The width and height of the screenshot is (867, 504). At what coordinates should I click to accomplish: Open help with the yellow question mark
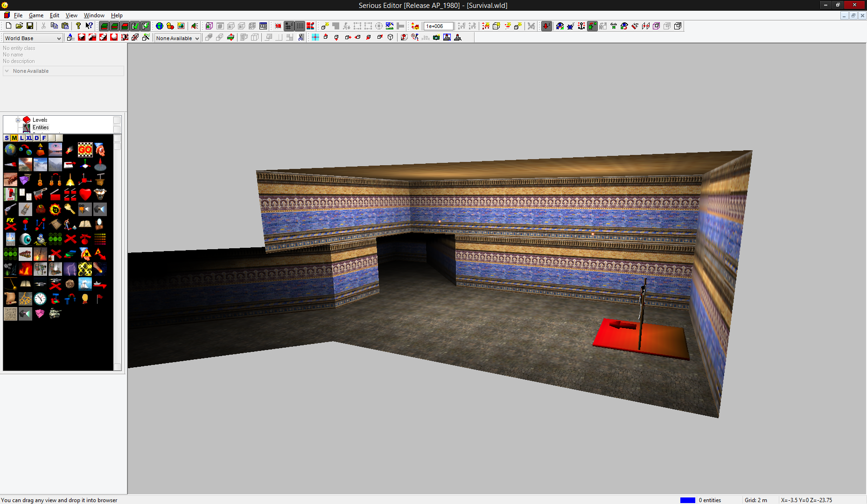[78, 26]
